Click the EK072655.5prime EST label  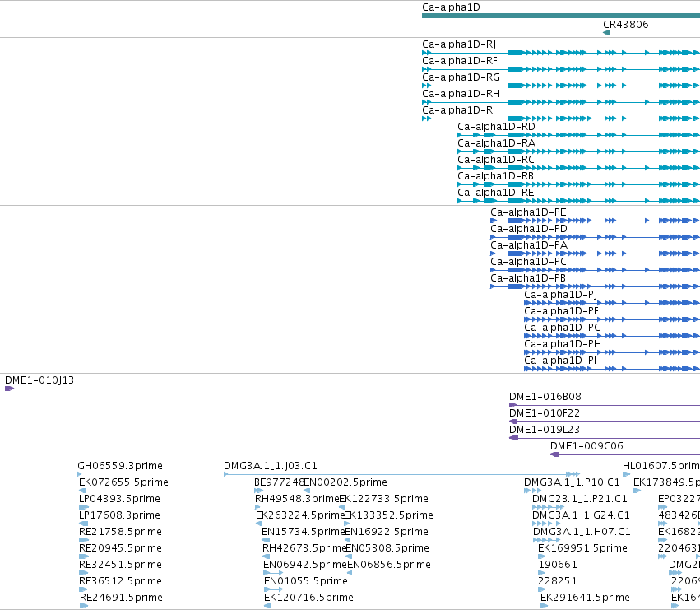[123, 482]
